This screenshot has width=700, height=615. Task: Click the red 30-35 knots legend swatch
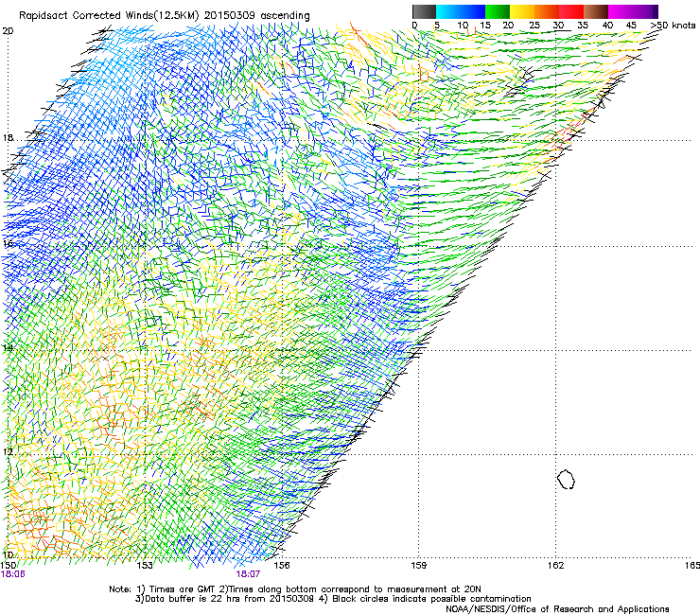[x=571, y=11]
